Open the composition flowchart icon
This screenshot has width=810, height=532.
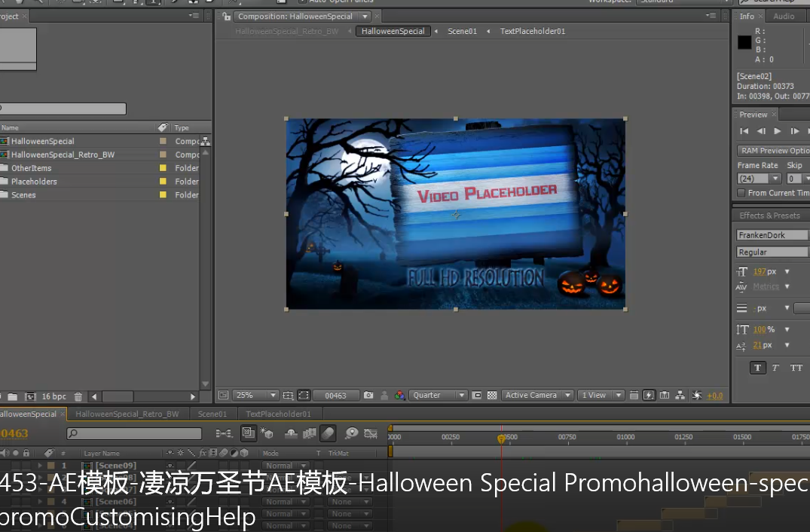680,395
